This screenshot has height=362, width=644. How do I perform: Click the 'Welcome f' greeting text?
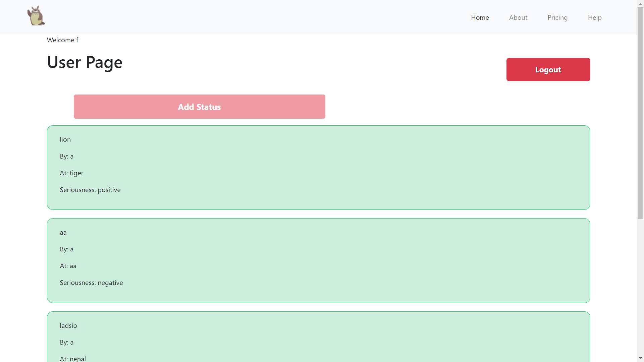point(62,40)
